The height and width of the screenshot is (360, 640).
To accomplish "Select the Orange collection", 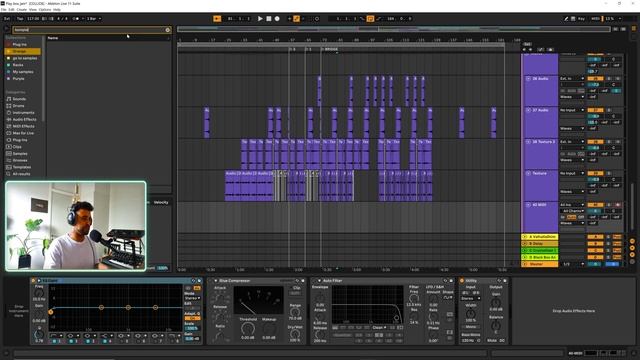I will (x=22, y=51).
